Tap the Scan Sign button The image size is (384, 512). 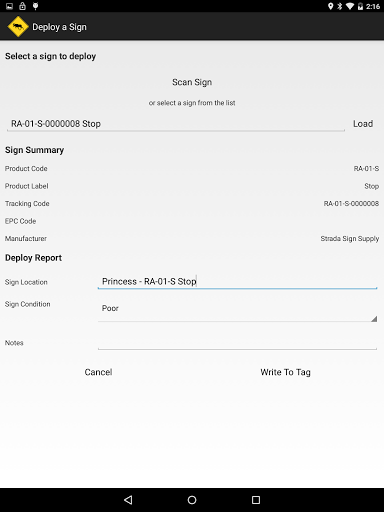click(x=192, y=82)
